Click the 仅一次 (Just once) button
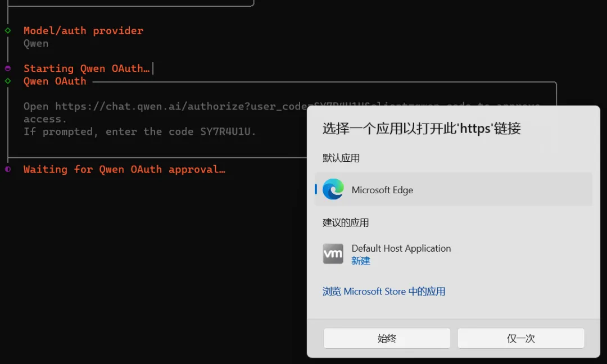607x364 pixels. coord(520,339)
